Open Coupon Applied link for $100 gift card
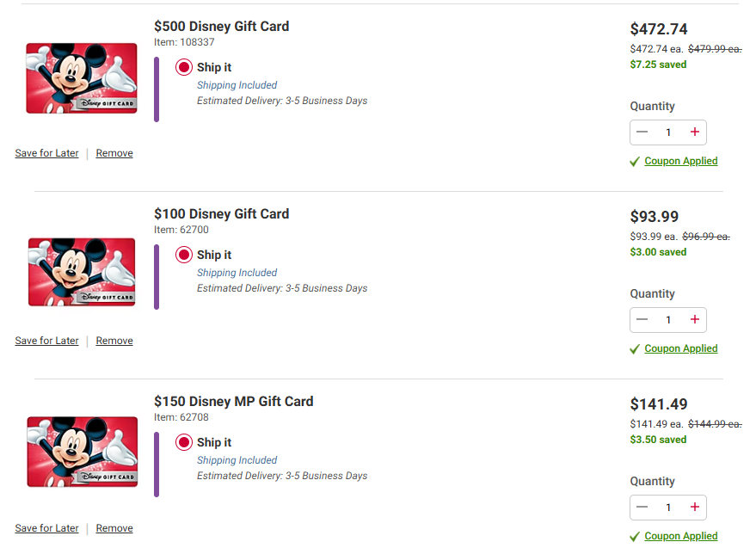756x548 pixels. tap(680, 348)
